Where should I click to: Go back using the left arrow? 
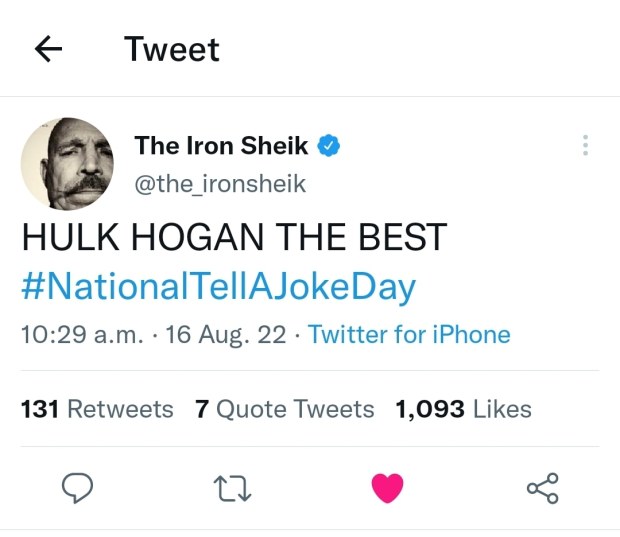[49, 49]
